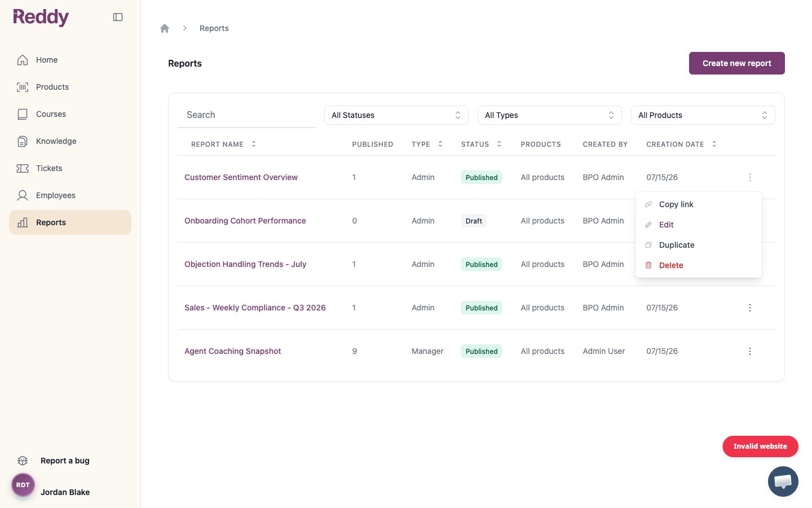
Task: Sort by Type column arrows
Action: click(440, 144)
